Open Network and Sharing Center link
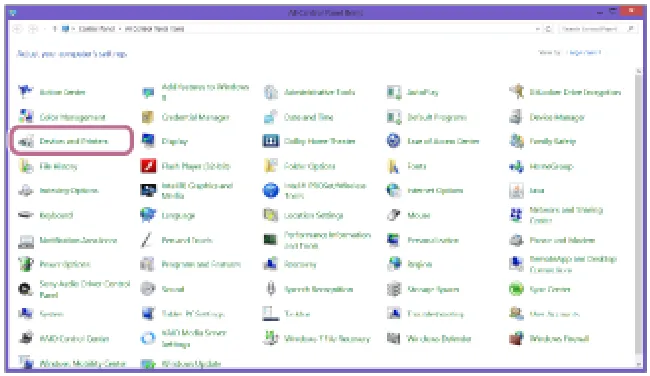The width and height of the screenshot is (650, 376). tap(566, 215)
